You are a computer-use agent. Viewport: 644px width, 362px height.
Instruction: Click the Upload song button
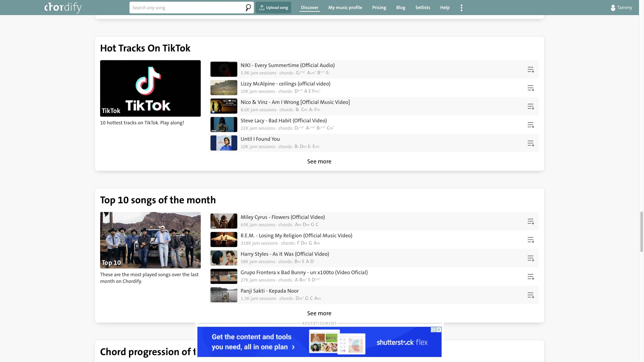(x=273, y=8)
